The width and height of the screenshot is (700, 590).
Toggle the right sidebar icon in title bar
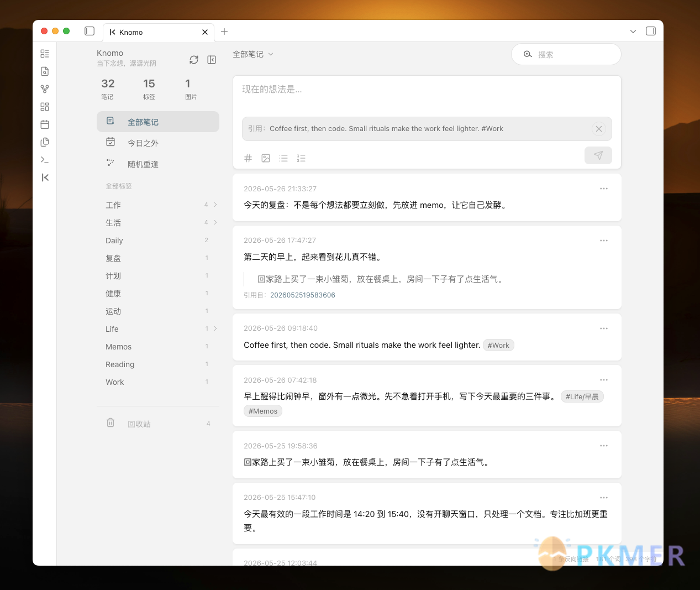651,31
